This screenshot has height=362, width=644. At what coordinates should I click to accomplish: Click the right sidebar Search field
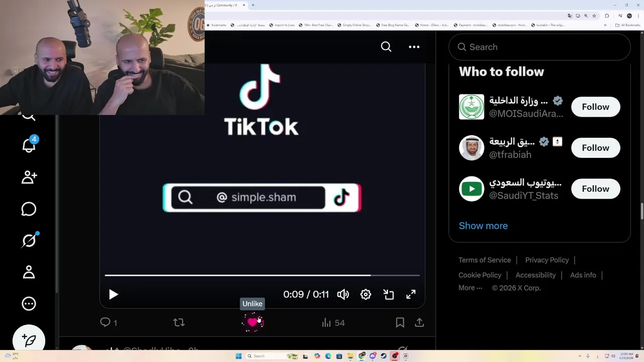tap(539, 47)
